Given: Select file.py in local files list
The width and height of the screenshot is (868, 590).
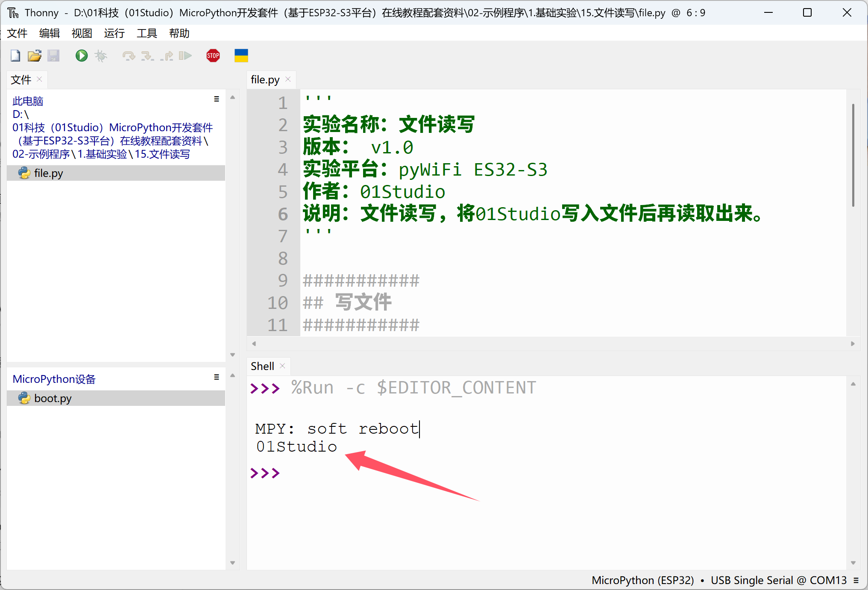Looking at the screenshot, I should (48, 173).
